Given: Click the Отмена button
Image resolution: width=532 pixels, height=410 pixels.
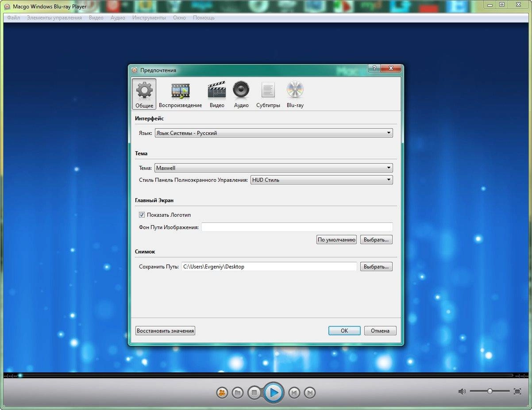Looking at the screenshot, I should (x=380, y=331).
